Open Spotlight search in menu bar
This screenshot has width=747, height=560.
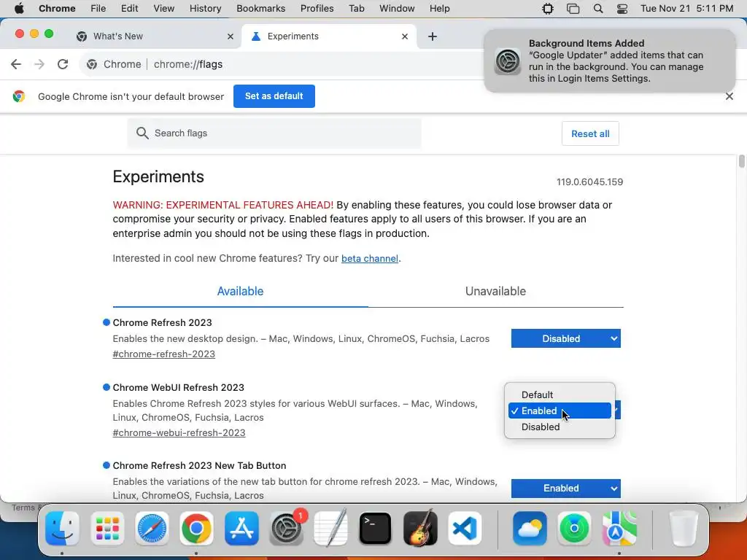(598, 9)
